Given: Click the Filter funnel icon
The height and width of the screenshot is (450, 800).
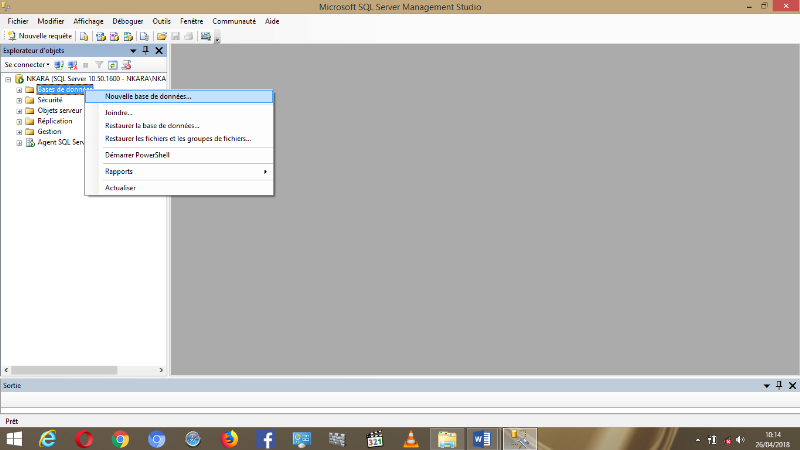Looking at the screenshot, I should coord(99,65).
